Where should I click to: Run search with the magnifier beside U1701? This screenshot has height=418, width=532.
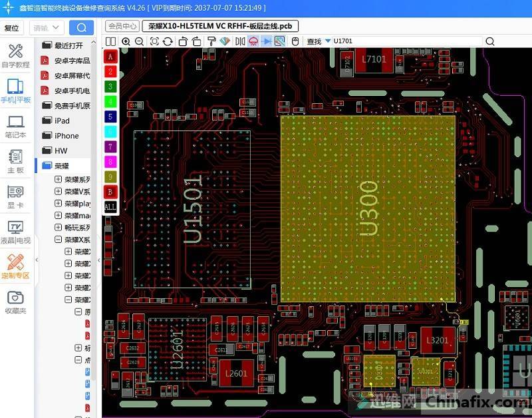coord(490,41)
